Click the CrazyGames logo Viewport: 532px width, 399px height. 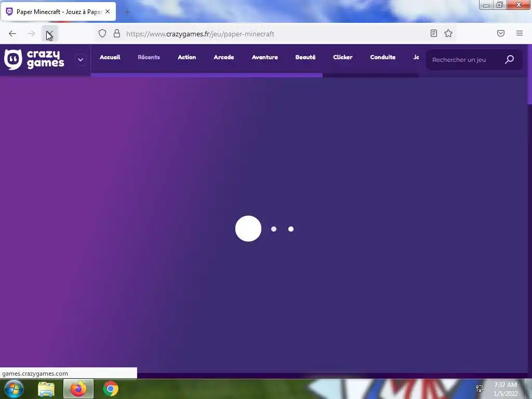coord(34,59)
